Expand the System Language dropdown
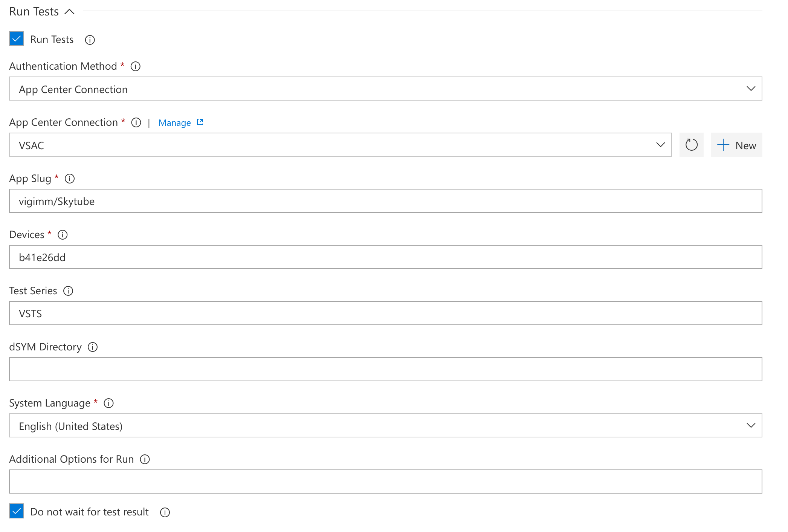Screen dimensions: 788x532 click(751, 425)
